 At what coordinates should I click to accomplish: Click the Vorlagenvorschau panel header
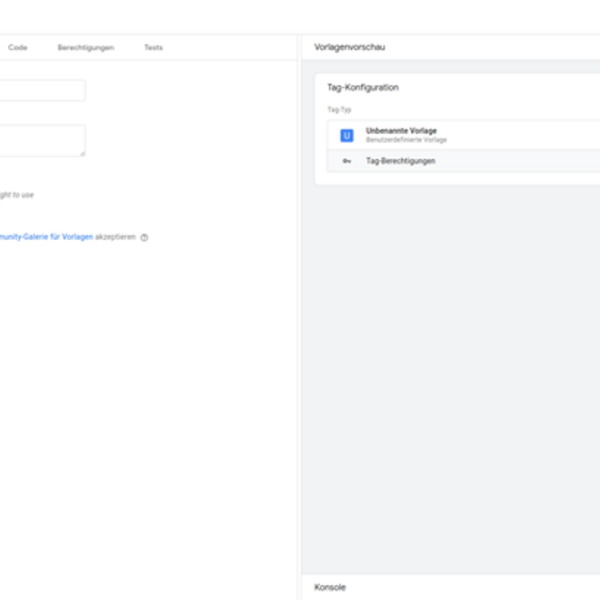tap(350, 47)
